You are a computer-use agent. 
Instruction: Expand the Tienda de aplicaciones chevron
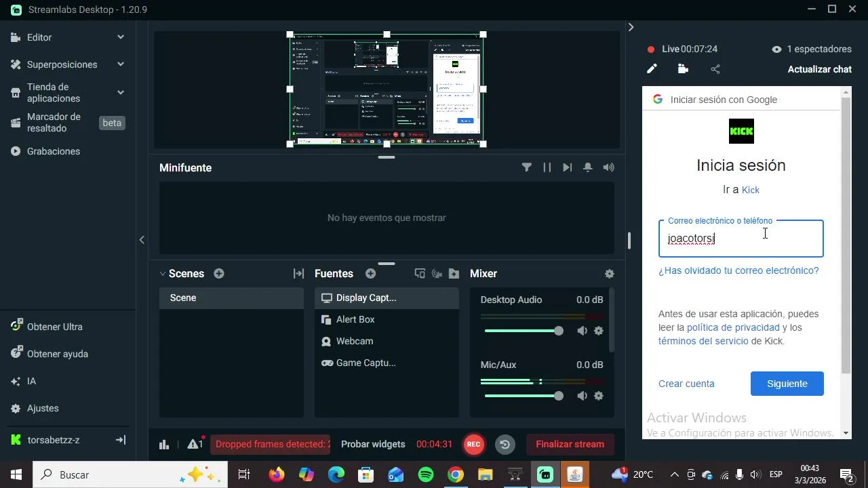(x=121, y=92)
